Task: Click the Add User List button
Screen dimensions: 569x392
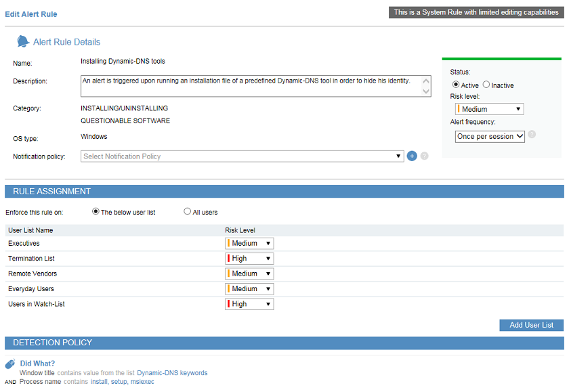Action: click(x=531, y=325)
